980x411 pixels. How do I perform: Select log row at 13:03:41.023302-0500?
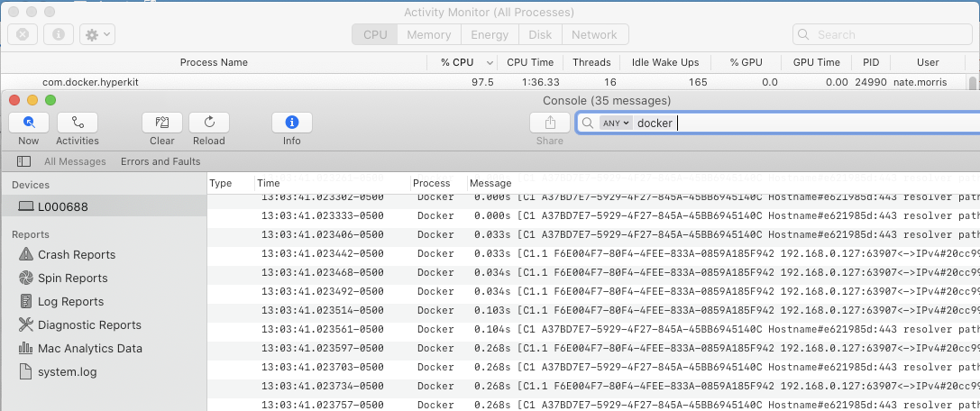point(594,196)
